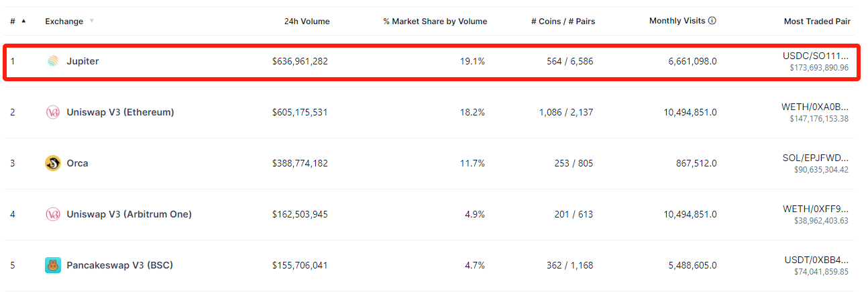The image size is (868, 292).
Task: Click Pancakeswap's volume $155,706,041
Action: pyautogui.click(x=300, y=265)
